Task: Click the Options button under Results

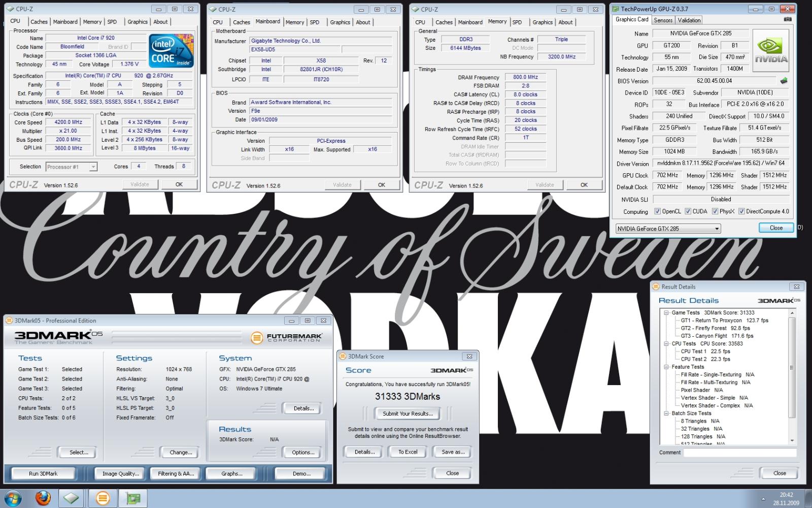Action: point(303,452)
